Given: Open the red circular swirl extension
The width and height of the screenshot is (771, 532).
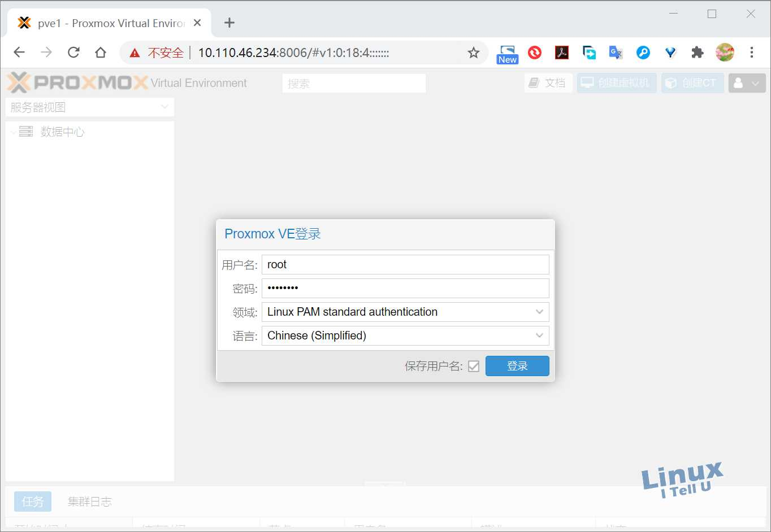Looking at the screenshot, I should (535, 53).
